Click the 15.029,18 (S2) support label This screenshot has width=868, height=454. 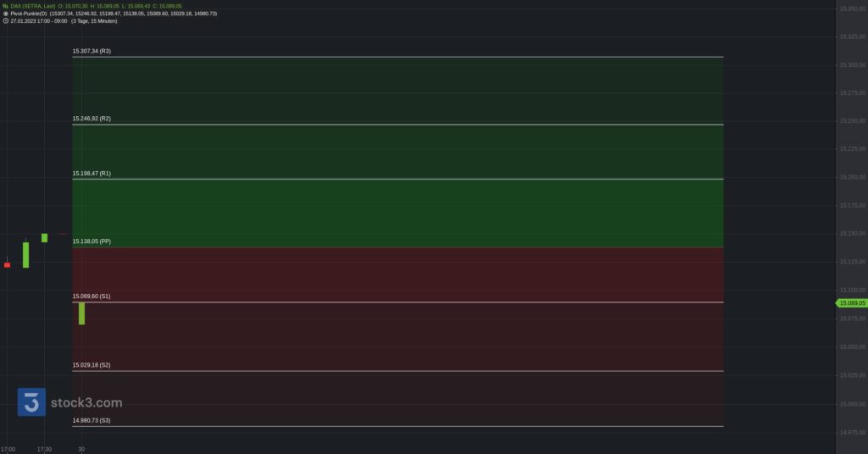92,365
